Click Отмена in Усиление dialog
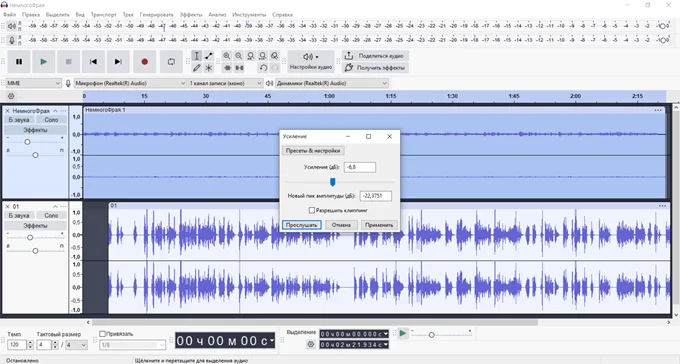Image resolution: width=680 pixels, height=364 pixels. [341, 225]
